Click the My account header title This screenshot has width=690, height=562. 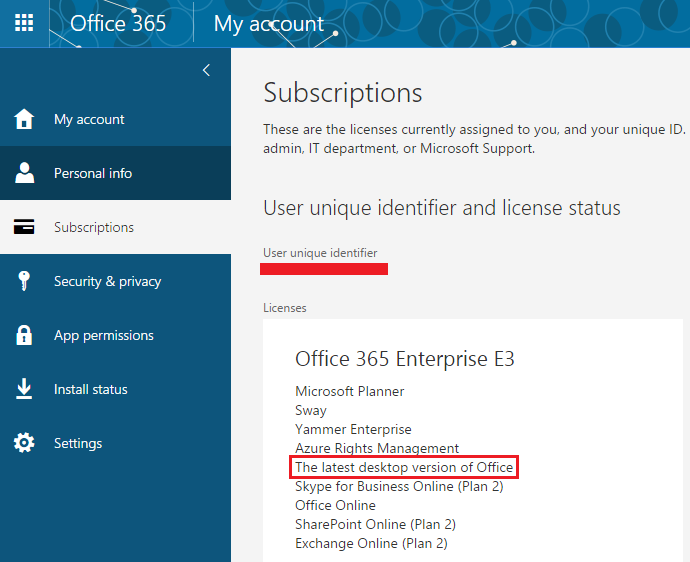(269, 24)
